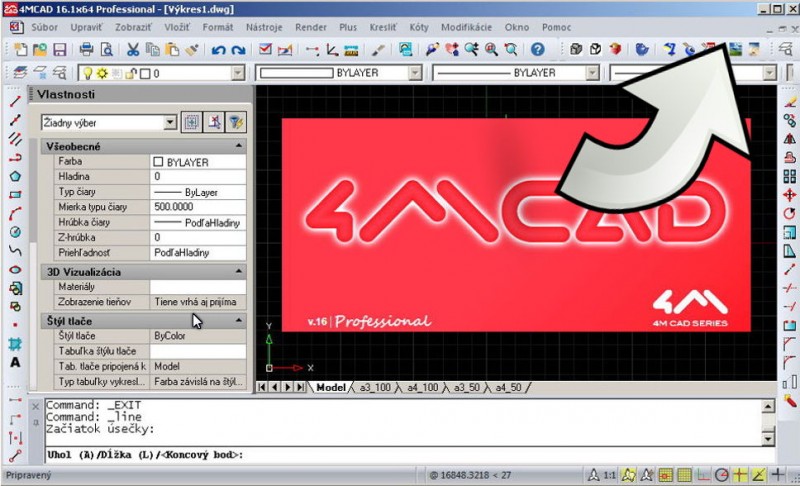The image size is (800, 486).
Task: Create a new drawing via toolbar icon
Action: (20, 49)
